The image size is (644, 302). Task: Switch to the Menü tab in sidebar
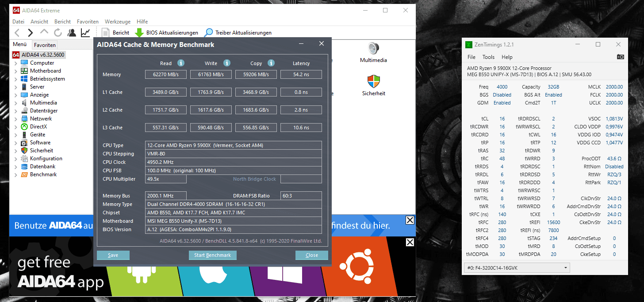coord(20,44)
